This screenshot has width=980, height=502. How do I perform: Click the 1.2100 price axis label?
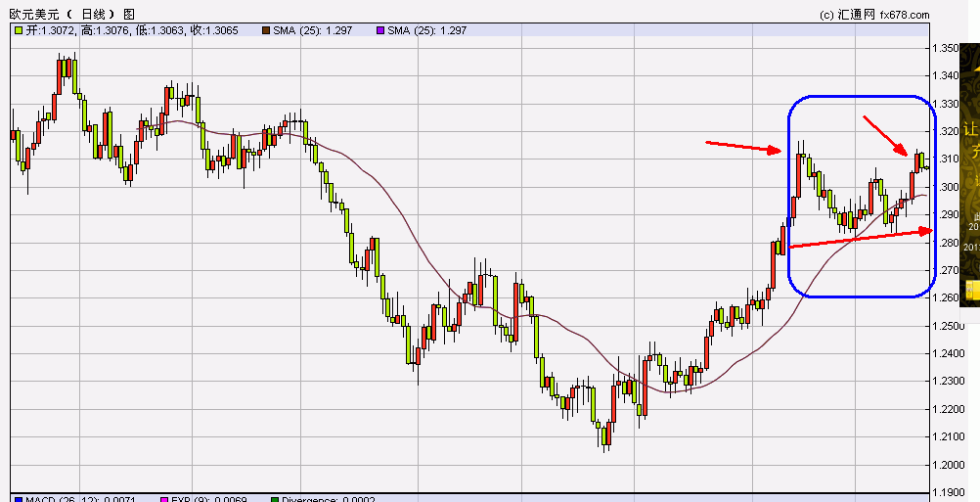click(948, 436)
